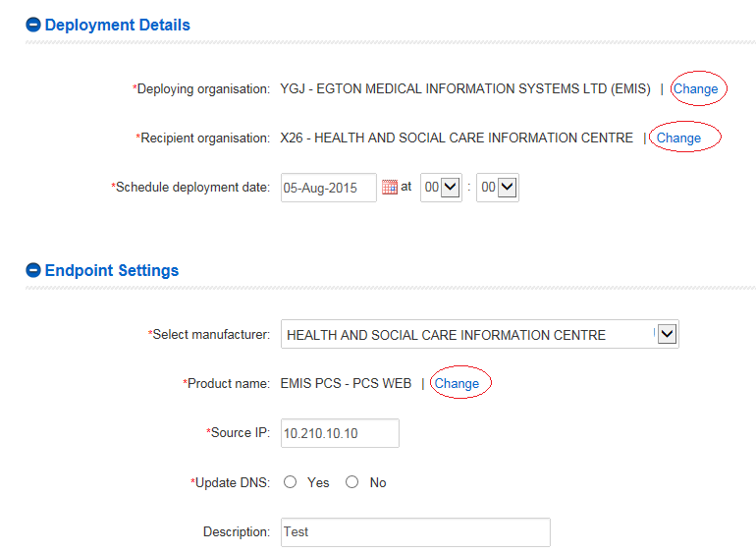Click the Schedule deployment date field
This screenshot has width=756, height=553.
(x=329, y=188)
